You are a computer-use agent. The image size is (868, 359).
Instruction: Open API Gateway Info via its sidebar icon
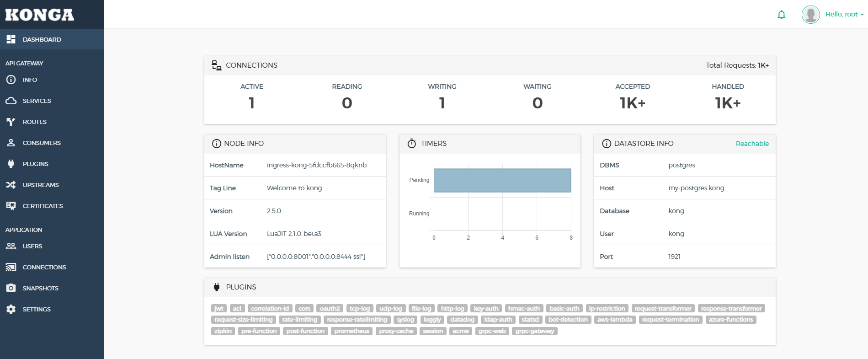coord(11,80)
